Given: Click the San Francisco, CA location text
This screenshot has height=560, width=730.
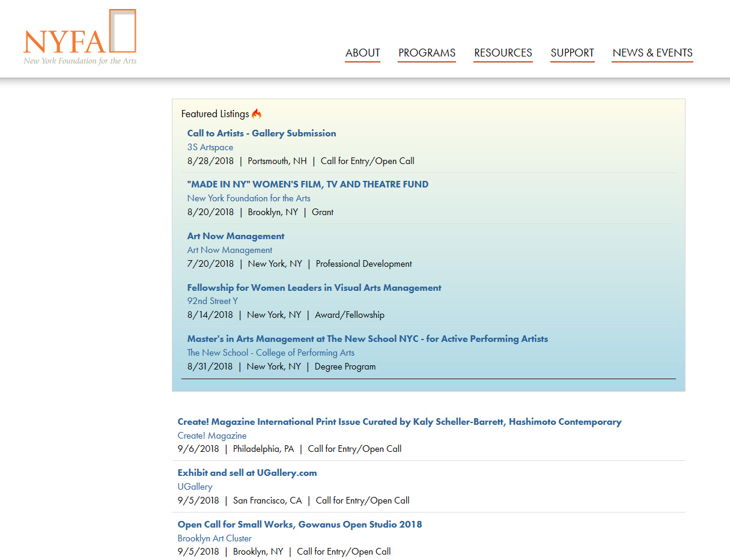Looking at the screenshot, I should point(267,501).
